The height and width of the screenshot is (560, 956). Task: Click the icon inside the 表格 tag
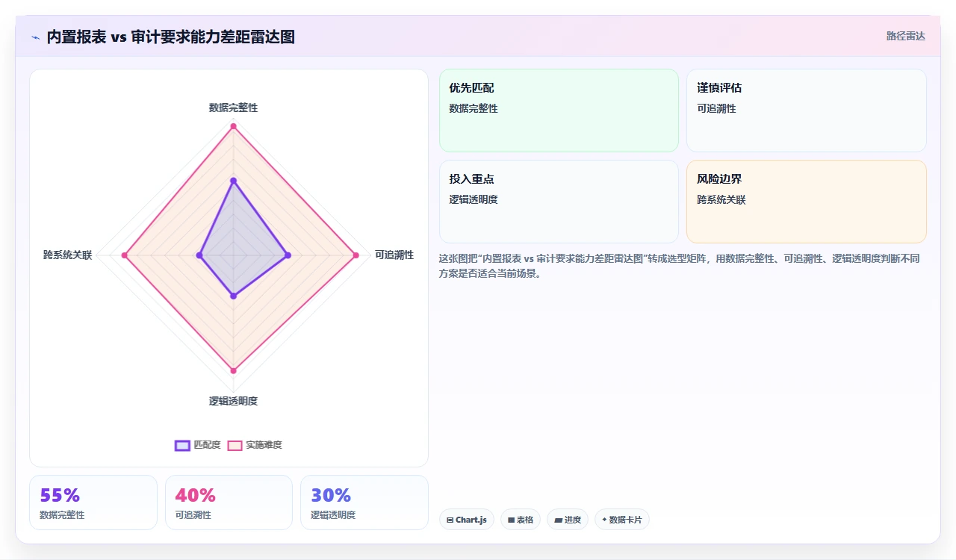tap(511, 520)
